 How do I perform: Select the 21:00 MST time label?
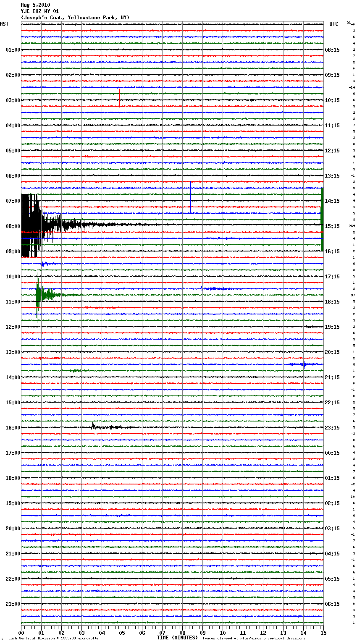click(13, 554)
